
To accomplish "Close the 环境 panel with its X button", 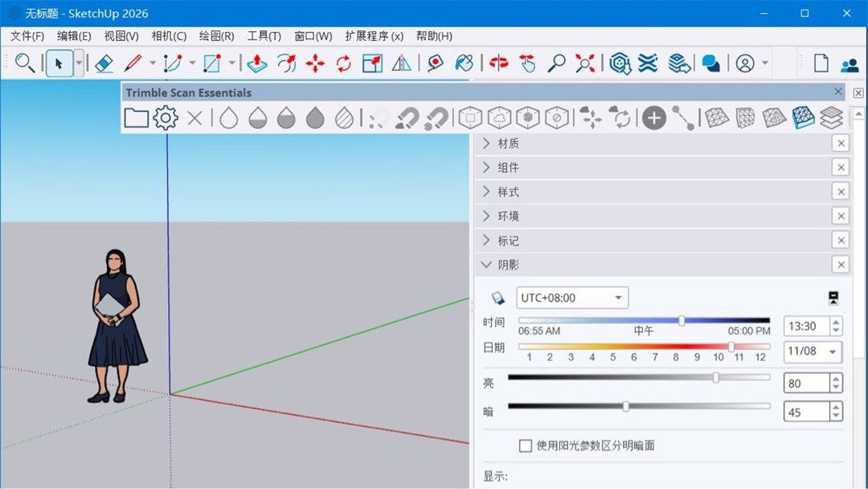I will point(841,216).
